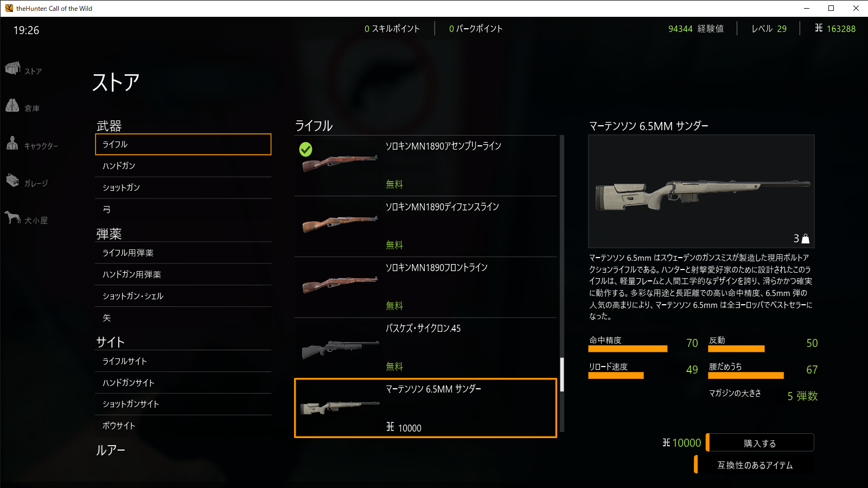This screenshot has width=868, height=488.
Task: Open ボウサイト bow sight category
Action: (x=183, y=426)
